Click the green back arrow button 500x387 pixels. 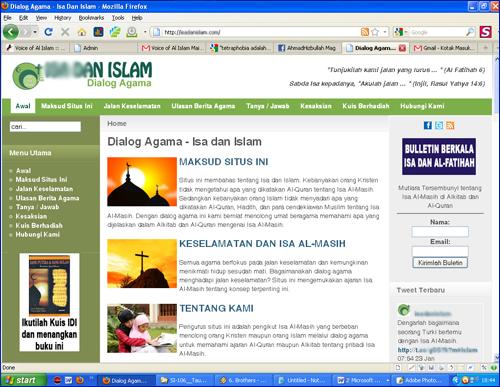click(11, 32)
